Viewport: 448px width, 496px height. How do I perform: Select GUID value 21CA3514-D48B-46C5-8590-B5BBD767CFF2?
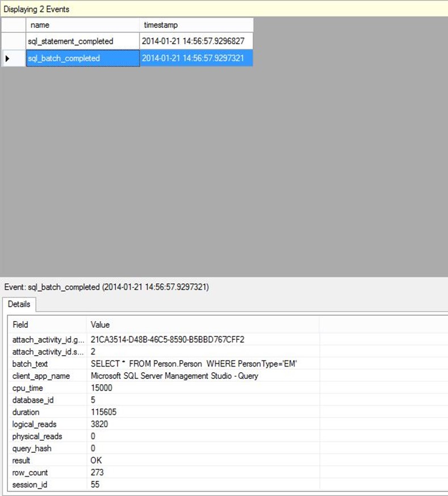(x=168, y=340)
